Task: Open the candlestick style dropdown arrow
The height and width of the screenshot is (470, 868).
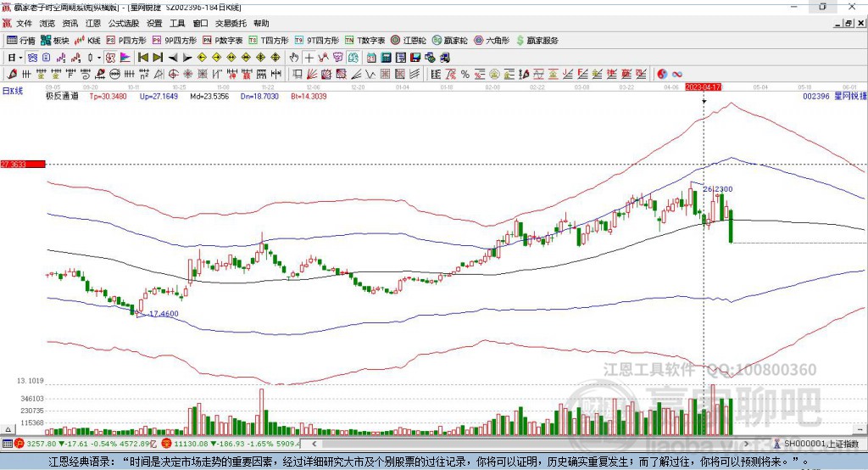Action: click(x=98, y=57)
